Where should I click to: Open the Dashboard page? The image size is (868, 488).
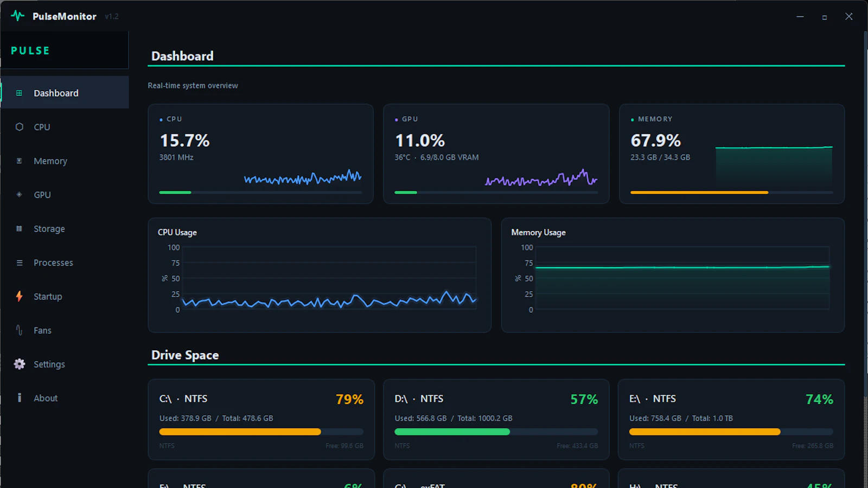coord(65,93)
